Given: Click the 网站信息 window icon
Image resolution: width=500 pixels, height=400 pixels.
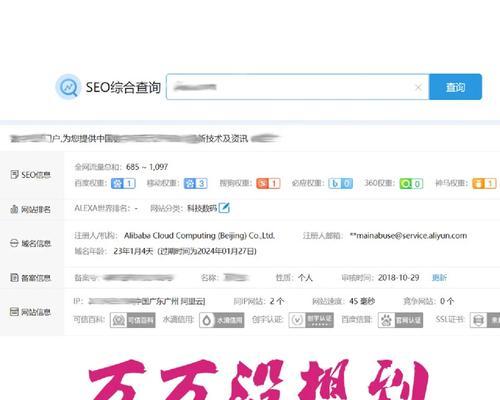Looking at the screenshot, I should [14, 312].
